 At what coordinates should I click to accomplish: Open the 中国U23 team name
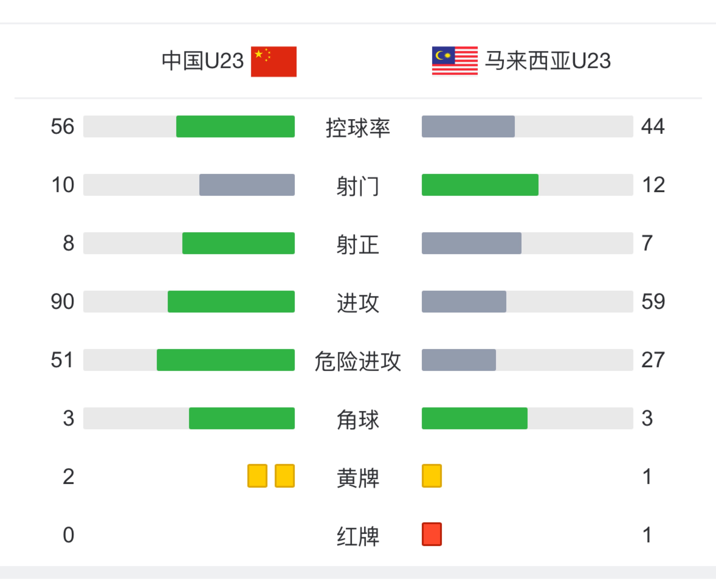tap(203, 61)
